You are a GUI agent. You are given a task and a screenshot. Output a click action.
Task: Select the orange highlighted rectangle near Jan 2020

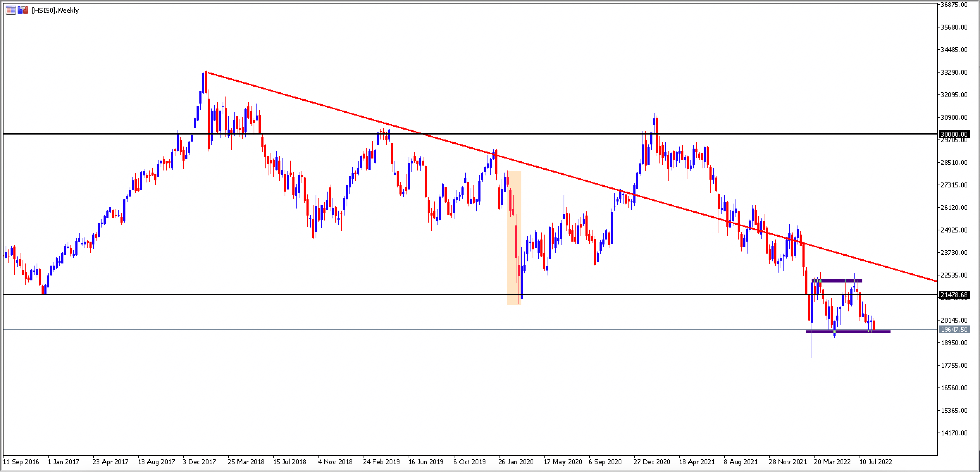514,238
